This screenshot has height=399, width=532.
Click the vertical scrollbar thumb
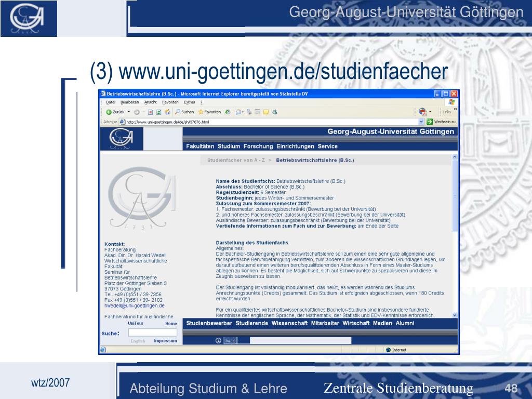pyautogui.click(x=455, y=196)
